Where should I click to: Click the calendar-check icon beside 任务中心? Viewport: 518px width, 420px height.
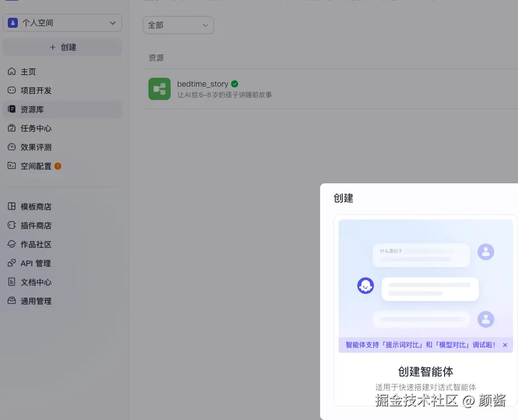click(12, 128)
